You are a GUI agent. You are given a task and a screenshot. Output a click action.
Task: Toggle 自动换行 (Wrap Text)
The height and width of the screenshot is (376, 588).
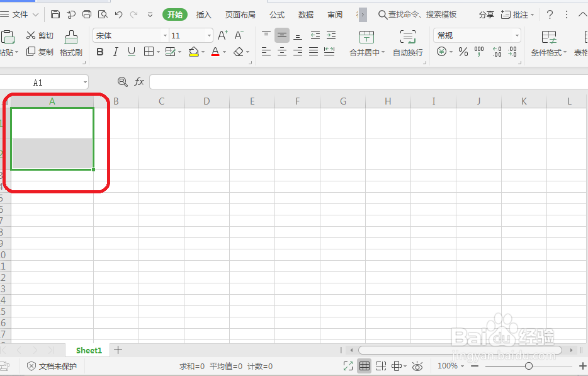click(407, 44)
